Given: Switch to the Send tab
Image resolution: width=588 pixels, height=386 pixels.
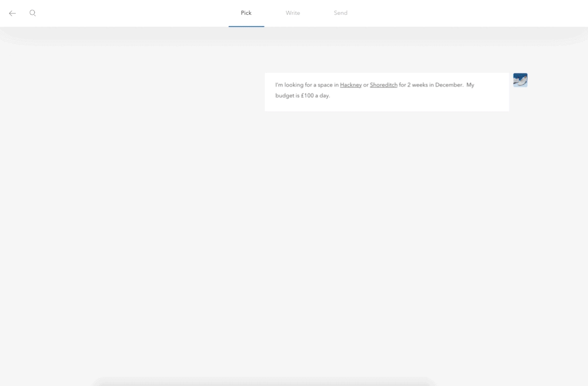Looking at the screenshot, I should 341,13.
